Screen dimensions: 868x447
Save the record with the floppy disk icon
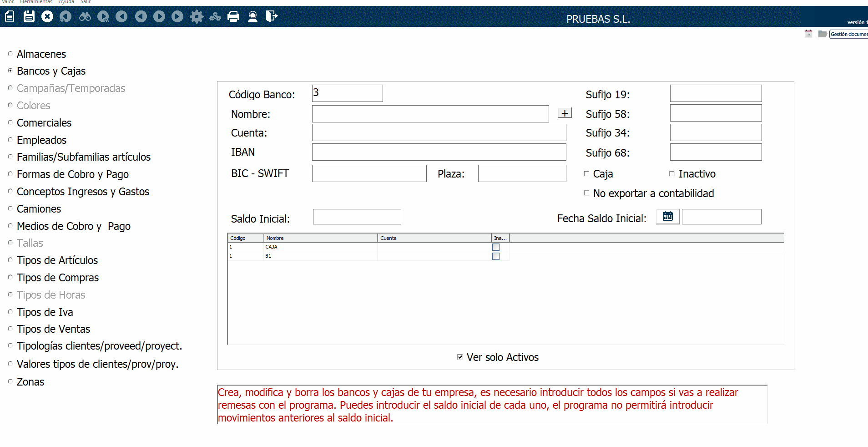click(x=29, y=17)
